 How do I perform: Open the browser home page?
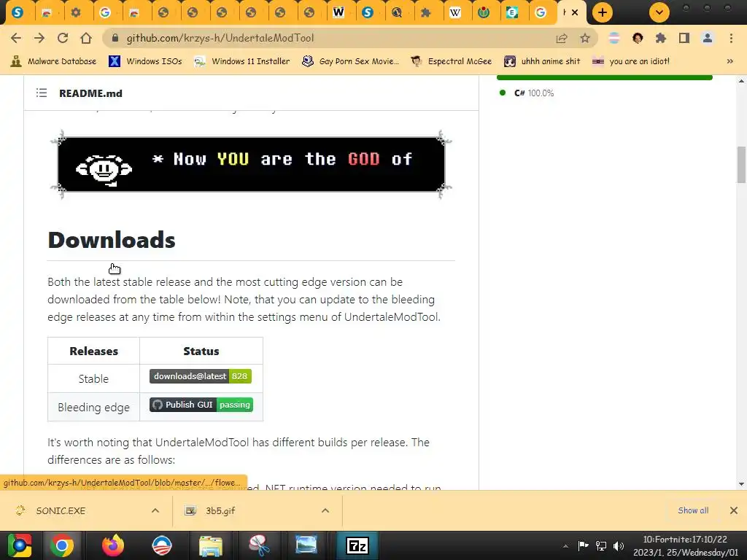(x=86, y=38)
